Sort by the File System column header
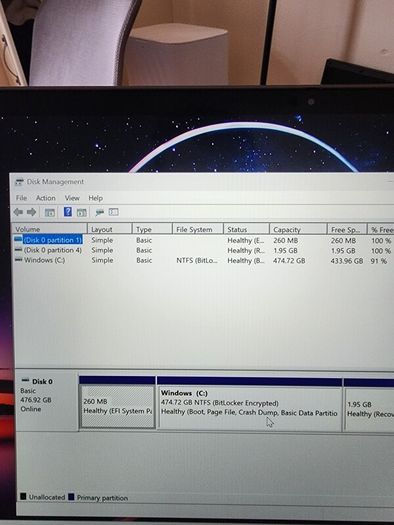 (198, 229)
